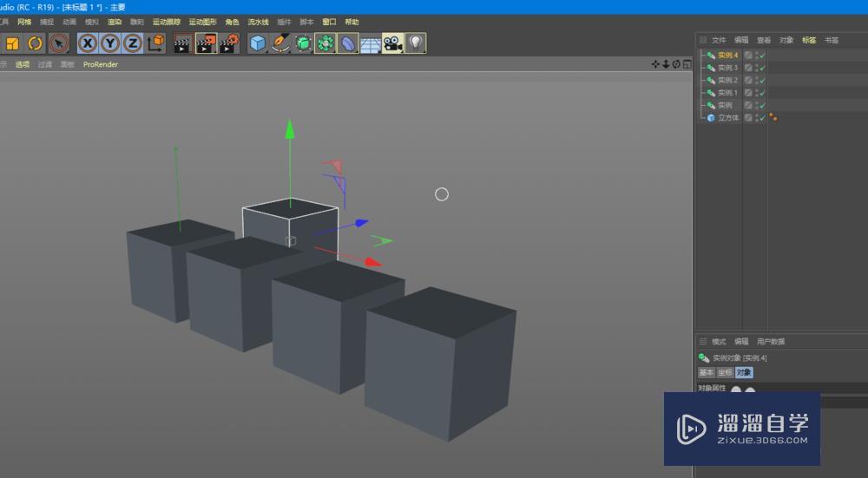Open the Deformer bend palette
Viewport: 868px width, 478px height.
pyautogui.click(x=348, y=43)
